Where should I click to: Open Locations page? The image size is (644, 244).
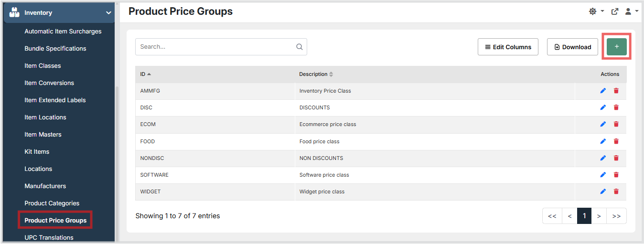[38, 169]
